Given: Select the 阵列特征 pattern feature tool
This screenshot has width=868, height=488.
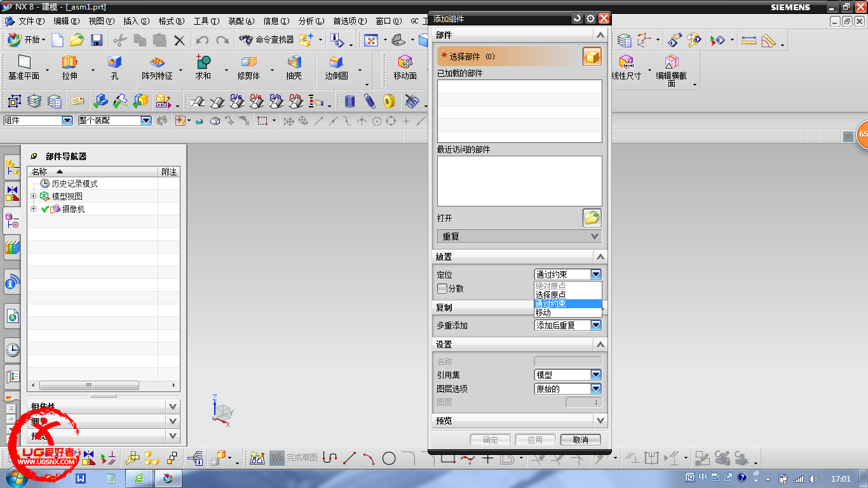Looking at the screenshot, I should tap(157, 68).
